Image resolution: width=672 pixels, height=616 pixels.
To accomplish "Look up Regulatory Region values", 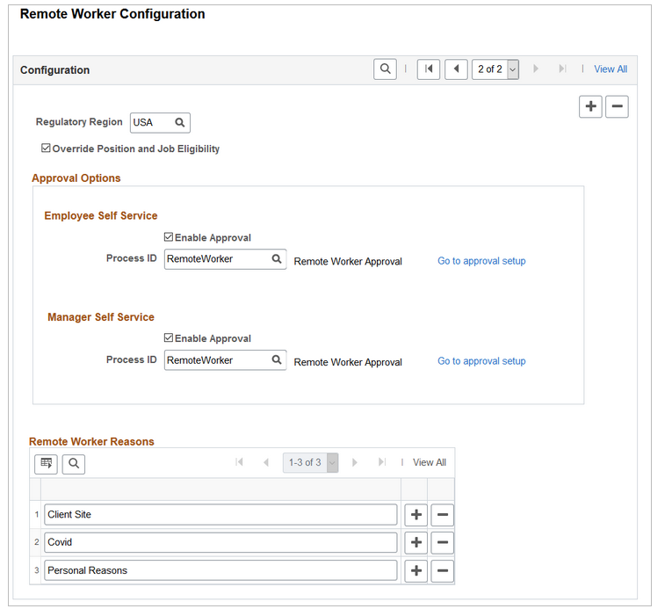I will point(180,123).
